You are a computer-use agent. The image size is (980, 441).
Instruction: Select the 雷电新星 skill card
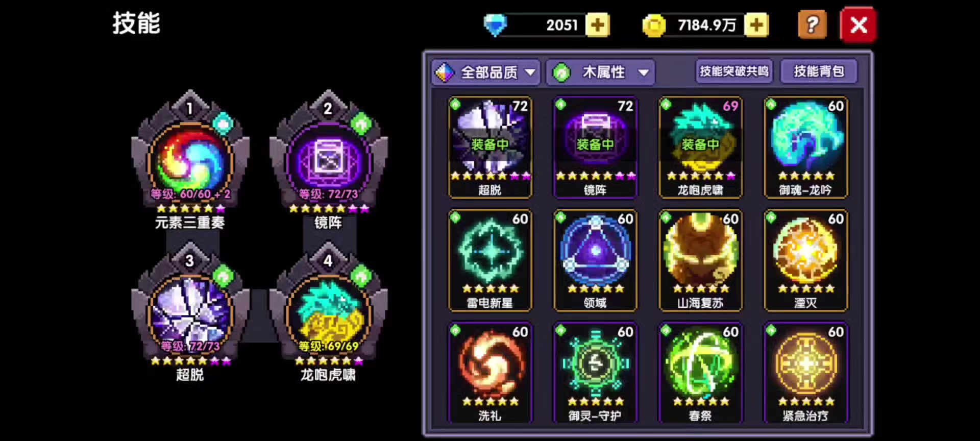pyautogui.click(x=490, y=260)
